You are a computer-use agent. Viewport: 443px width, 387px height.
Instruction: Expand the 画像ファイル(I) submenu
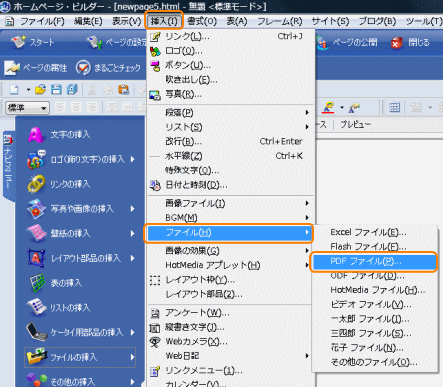231,203
